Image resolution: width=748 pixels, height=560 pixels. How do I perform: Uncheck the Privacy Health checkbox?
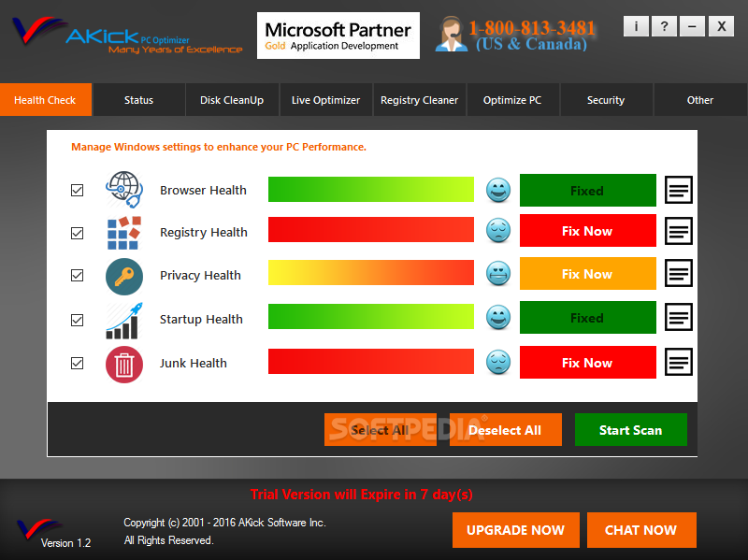pyautogui.click(x=78, y=275)
